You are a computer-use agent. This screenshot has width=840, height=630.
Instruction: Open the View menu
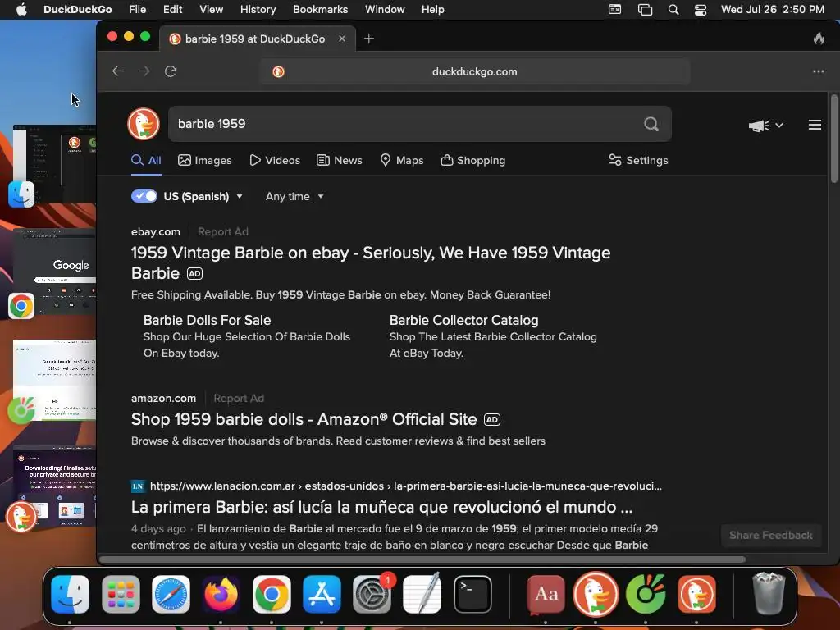pyautogui.click(x=211, y=10)
